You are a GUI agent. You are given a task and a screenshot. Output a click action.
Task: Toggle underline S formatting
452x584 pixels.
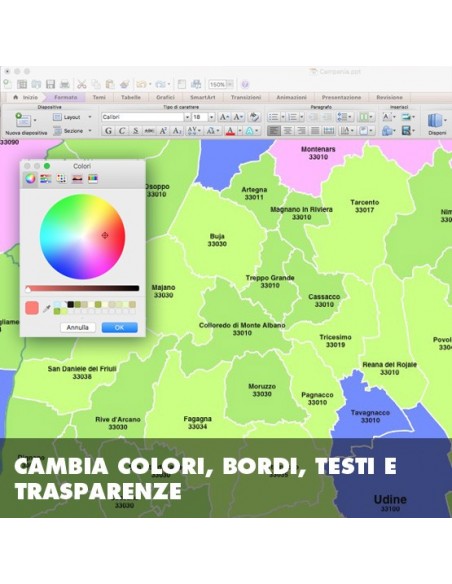point(136,131)
